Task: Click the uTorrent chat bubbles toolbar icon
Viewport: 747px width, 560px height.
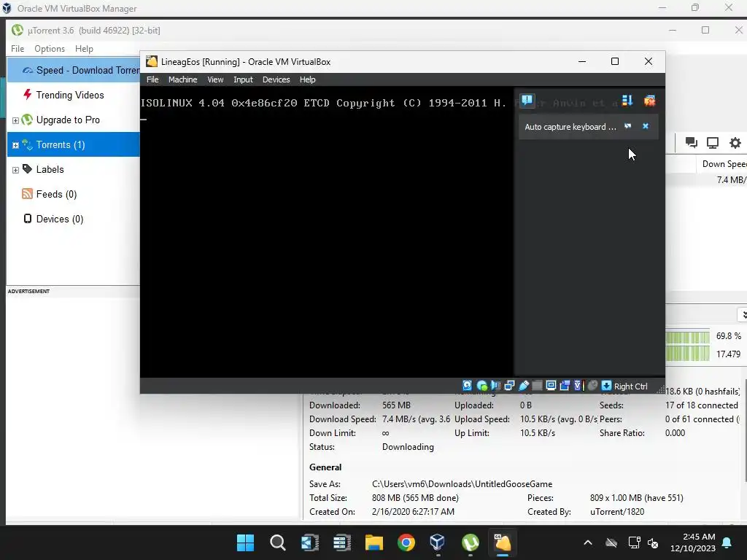Action: [x=692, y=142]
